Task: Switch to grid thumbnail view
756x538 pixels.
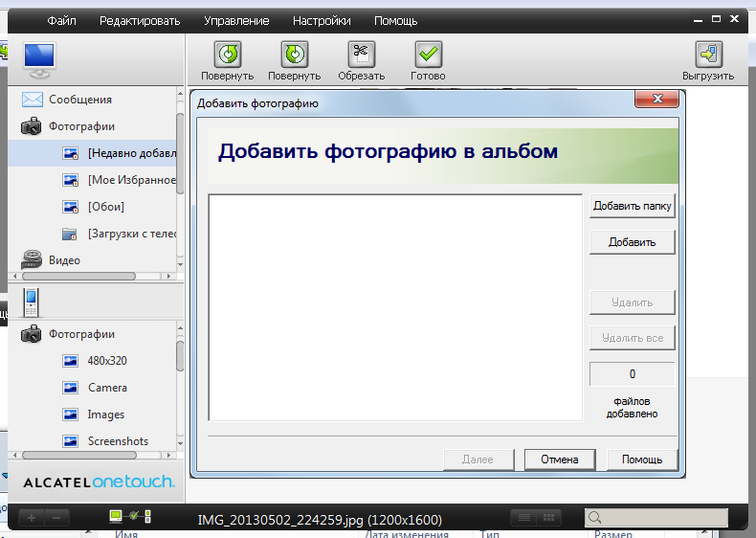Action: 548,518
